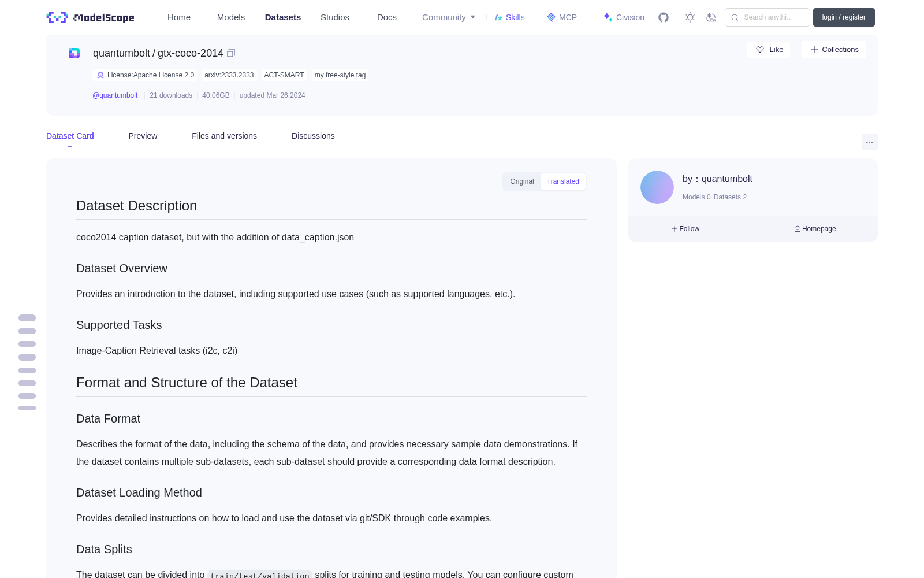Viewport: 924px width, 578px height.
Task: Click the search magnifier icon
Action: (735, 17)
